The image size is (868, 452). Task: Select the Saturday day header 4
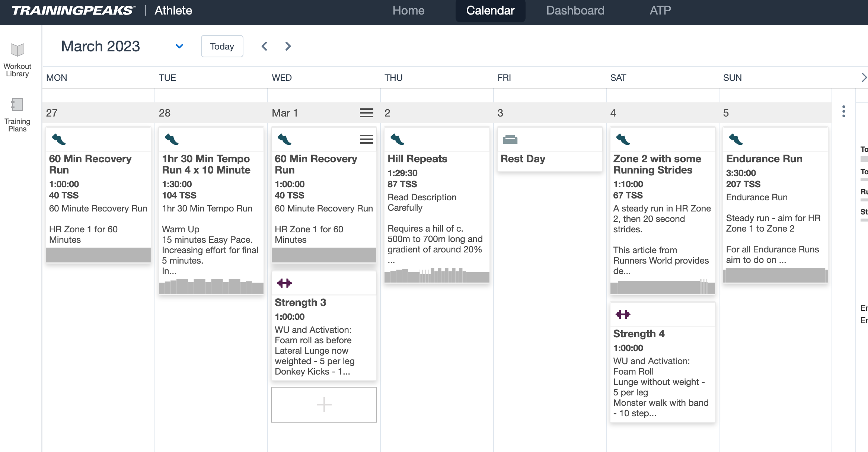click(613, 113)
